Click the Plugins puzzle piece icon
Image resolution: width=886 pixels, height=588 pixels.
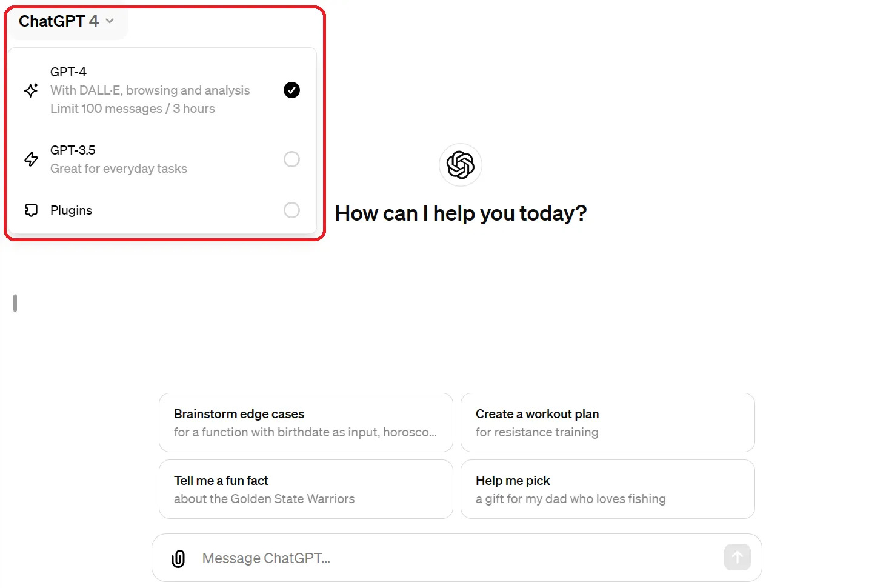tap(32, 210)
